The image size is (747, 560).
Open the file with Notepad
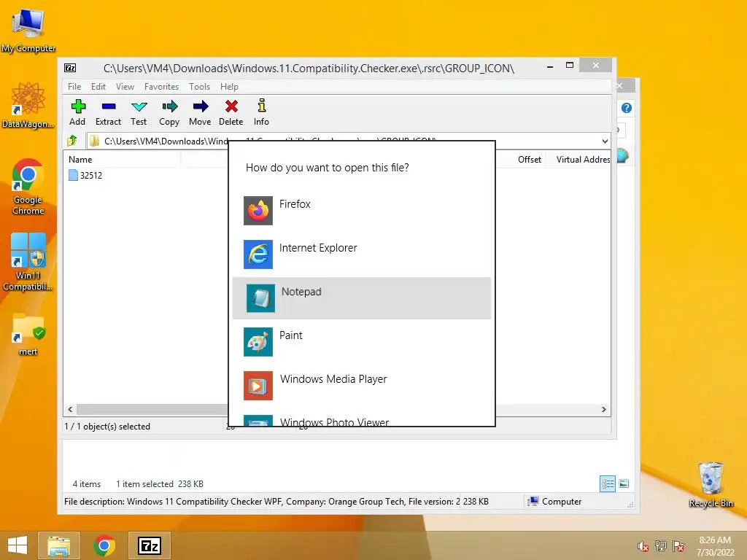tap(362, 298)
